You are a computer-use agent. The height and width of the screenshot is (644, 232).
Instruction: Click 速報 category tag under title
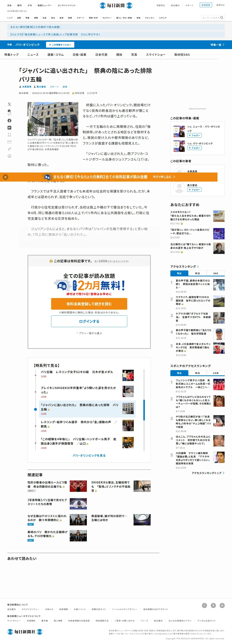[x=65, y=87]
